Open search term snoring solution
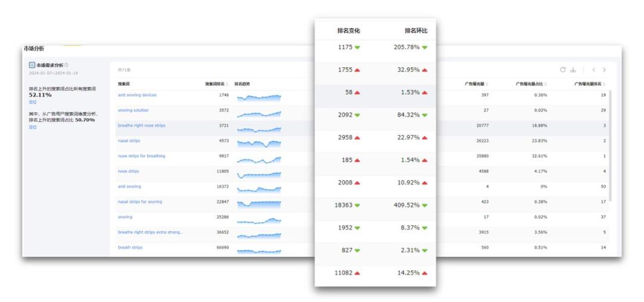Viewport: 644px width, 302px height. pos(133,110)
